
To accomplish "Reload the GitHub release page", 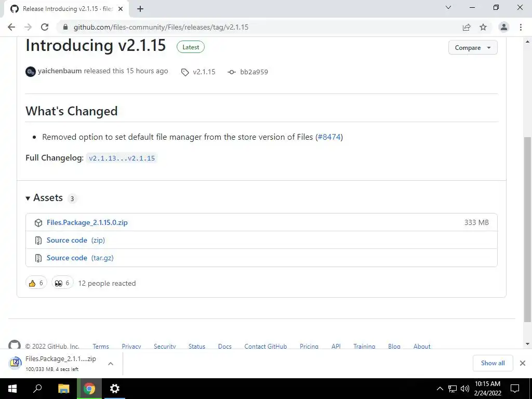I will tap(45, 27).
